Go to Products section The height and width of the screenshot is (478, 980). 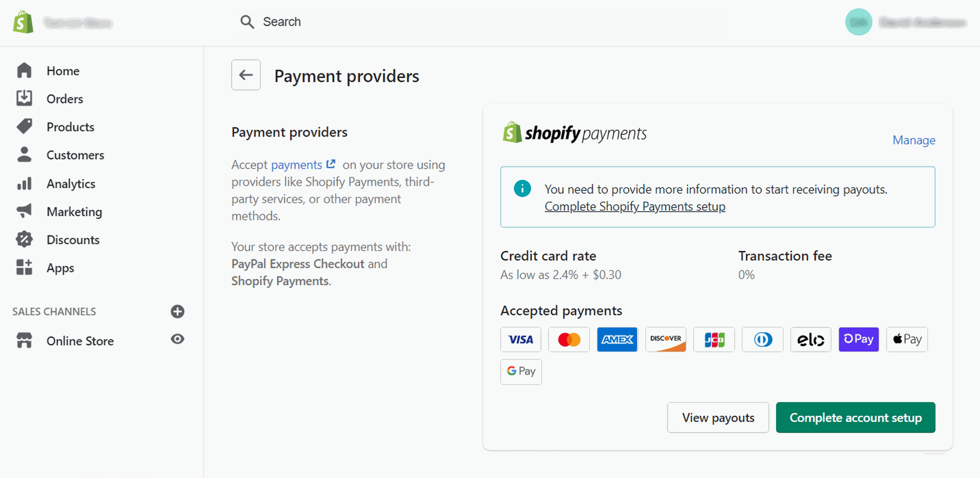[x=70, y=127]
